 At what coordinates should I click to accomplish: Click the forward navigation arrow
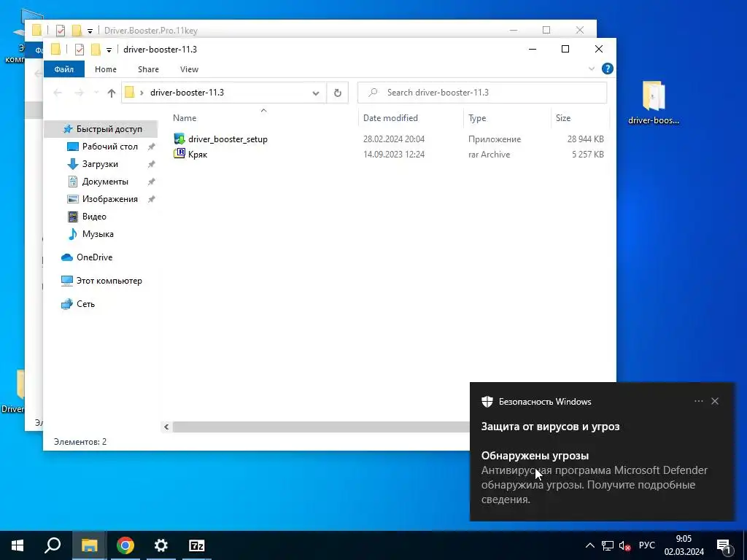(79, 93)
